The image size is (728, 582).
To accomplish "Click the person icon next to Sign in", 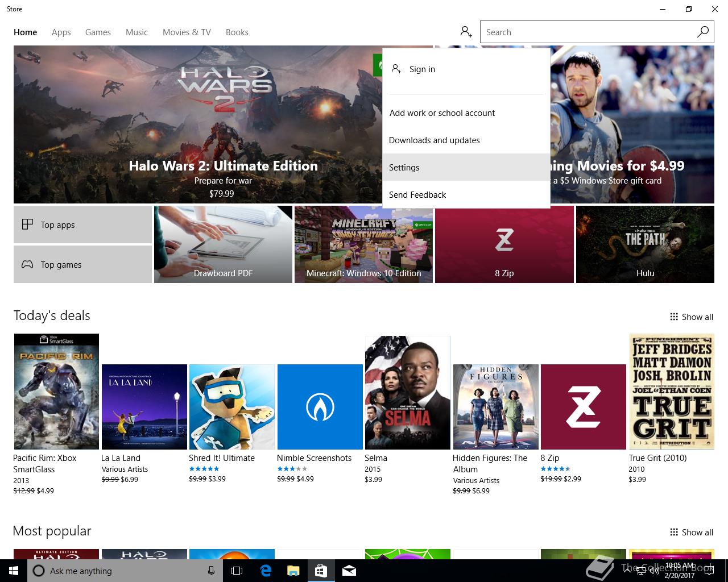I will [396, 69].
